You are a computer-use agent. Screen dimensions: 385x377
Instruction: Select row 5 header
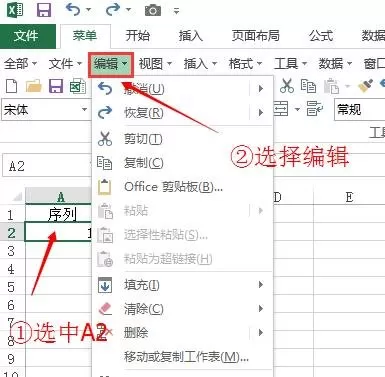11,287
